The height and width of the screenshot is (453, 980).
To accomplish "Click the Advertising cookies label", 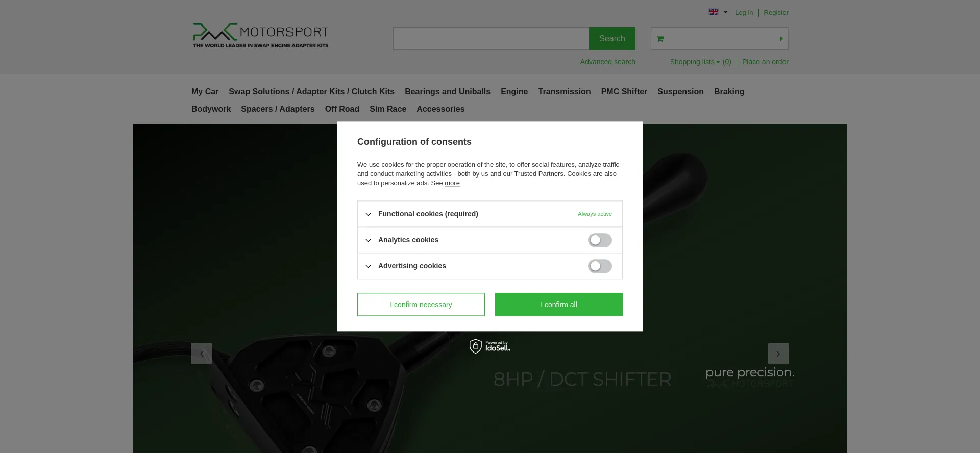I will (x=412, y=266).
